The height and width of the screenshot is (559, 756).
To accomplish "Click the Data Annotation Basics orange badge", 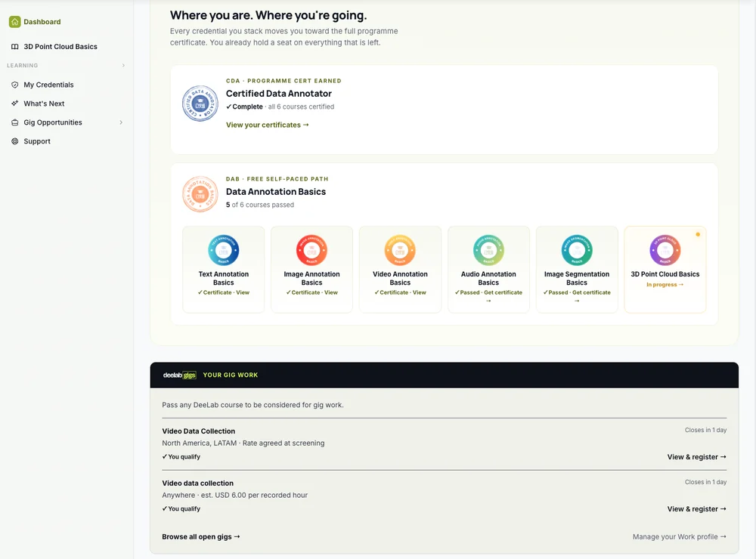I will (200, 194).
